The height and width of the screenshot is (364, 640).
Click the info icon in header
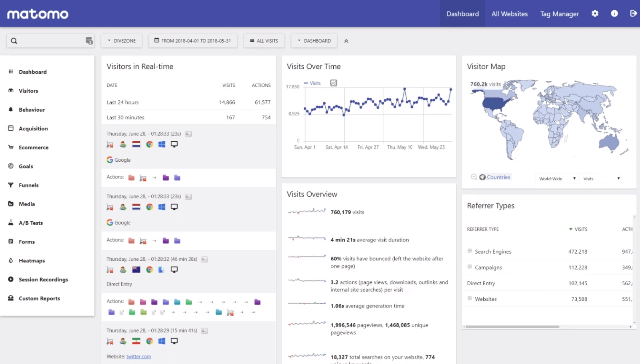click(614, 13)
